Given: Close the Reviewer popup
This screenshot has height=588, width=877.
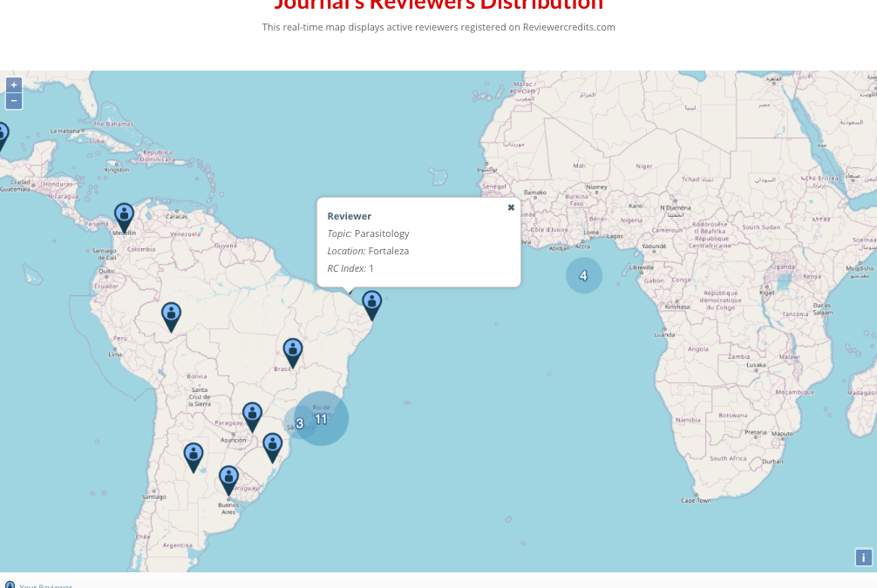Looking at the screenshot, I should click(511, 207).
